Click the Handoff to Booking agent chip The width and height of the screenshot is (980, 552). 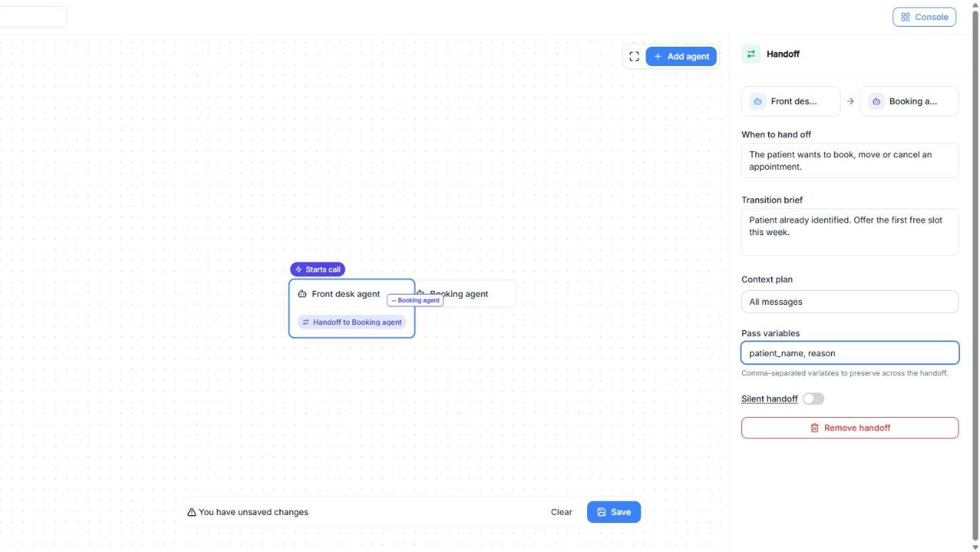[351, 322]
